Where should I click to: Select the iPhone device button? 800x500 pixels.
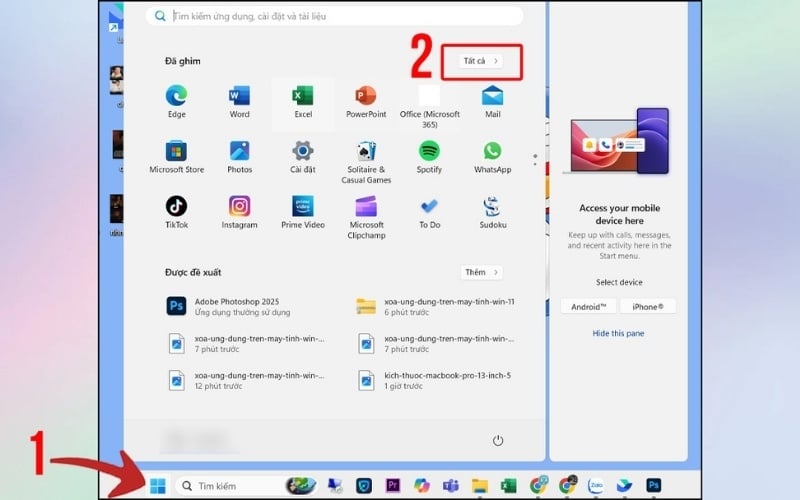tap(648, 307)
